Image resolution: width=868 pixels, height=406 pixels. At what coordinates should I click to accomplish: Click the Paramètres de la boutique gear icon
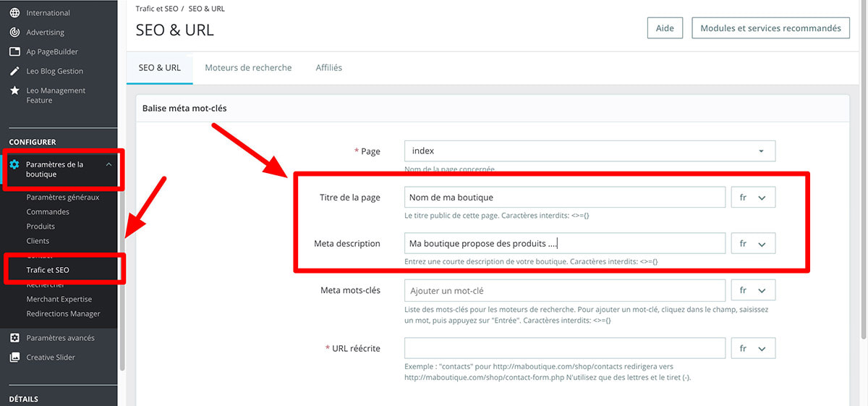point(14,165)
